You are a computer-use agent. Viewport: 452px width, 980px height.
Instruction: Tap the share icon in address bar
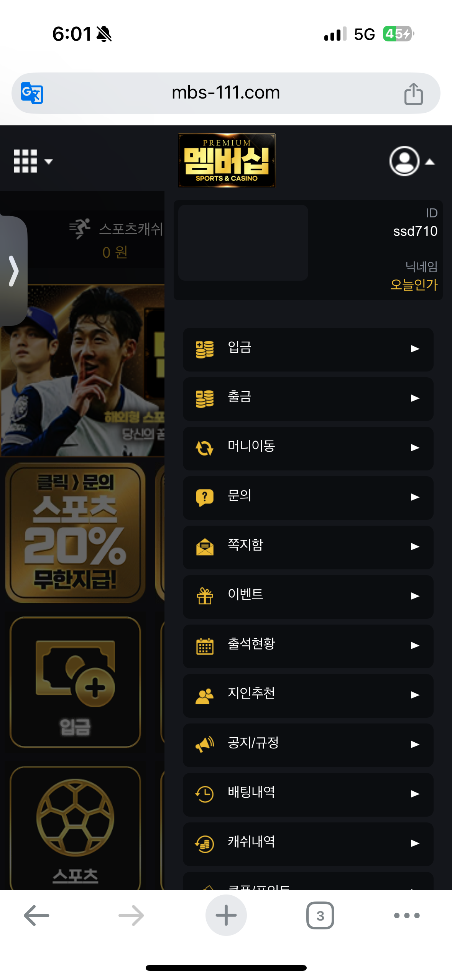(x=413, y=94)
